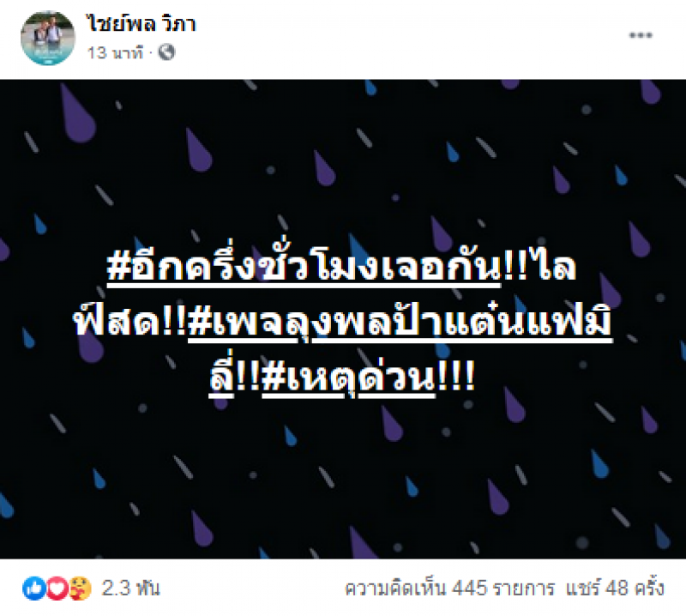Click the ฟ์สด!! text on the post
Viewport: 686px width, 616px height.
pos(130,323)
